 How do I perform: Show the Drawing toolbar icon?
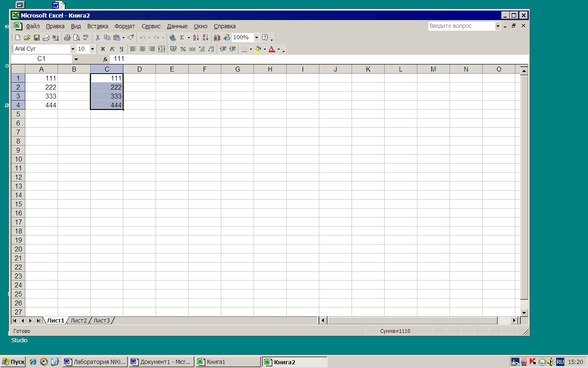point(227,38)
